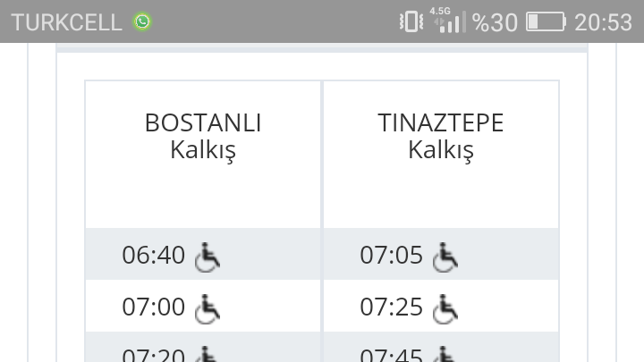
Task: Tap the WhatsApp notification icon
Action: pos(142,21)
